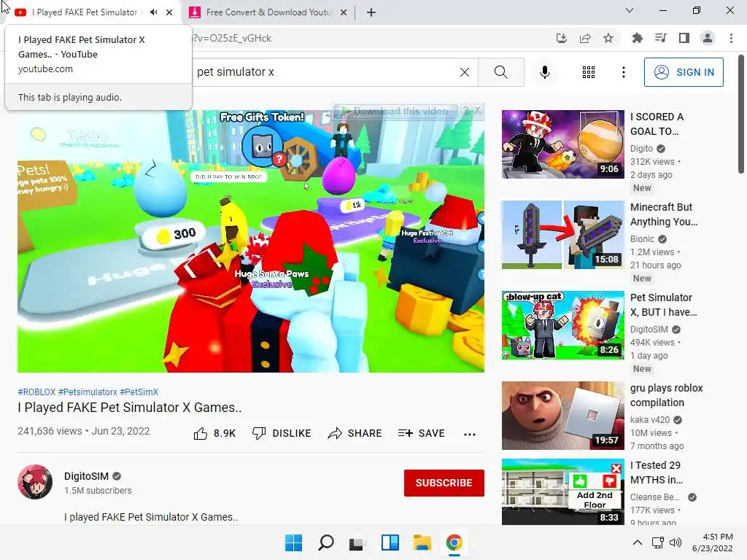Click SAVE to playlist
This screenshot has height=560, width=747.
[421, 433]
